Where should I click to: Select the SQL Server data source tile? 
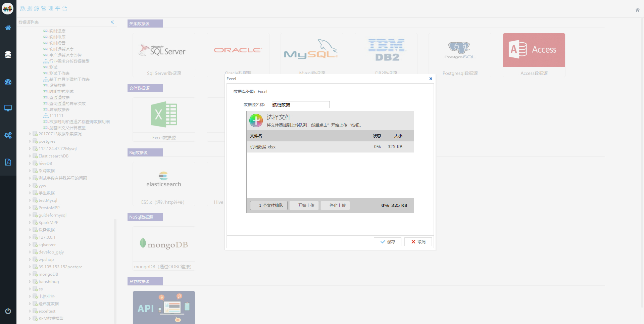(164, 55)
